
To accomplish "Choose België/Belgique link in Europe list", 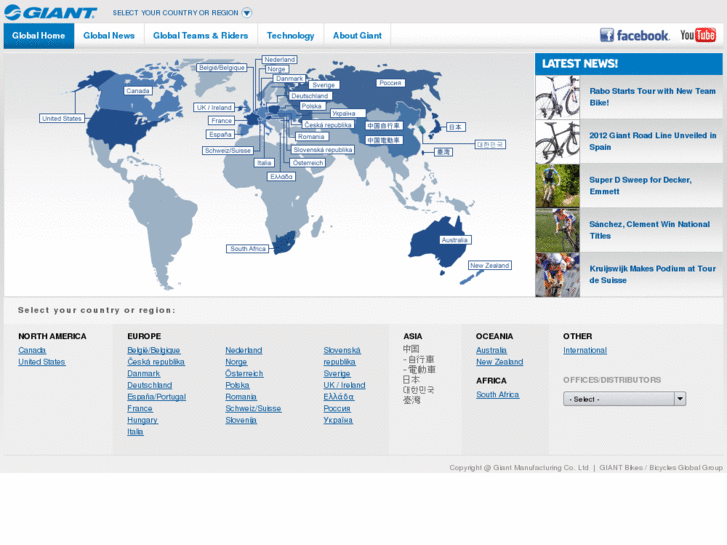I will (x=153, y=350).
